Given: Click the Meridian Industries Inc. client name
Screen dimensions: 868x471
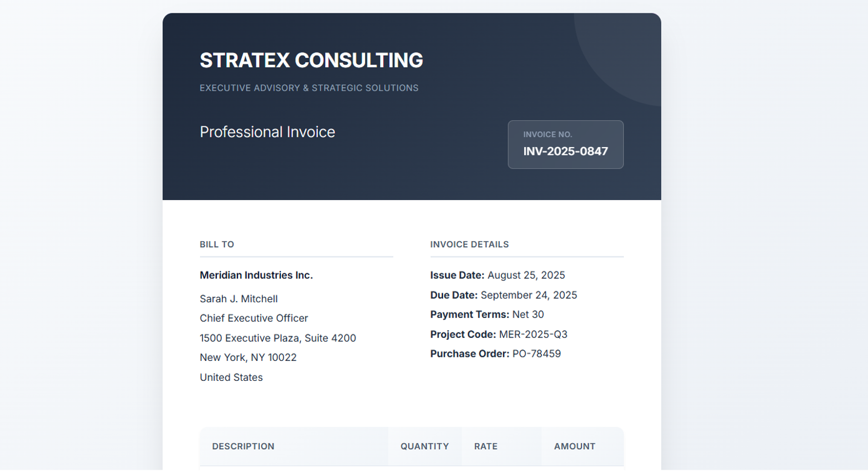Looking at the screenshot, I should pyautogui.click(x=256, y=275).
